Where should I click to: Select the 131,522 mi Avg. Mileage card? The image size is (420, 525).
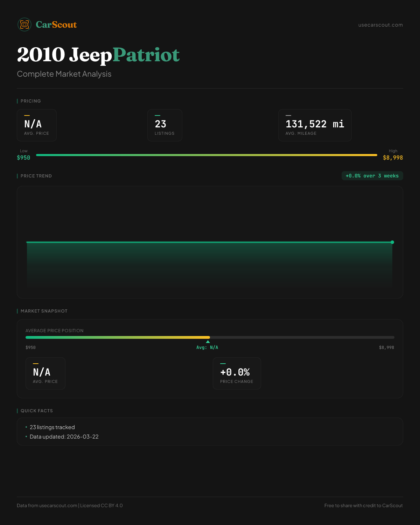(315, 125)
